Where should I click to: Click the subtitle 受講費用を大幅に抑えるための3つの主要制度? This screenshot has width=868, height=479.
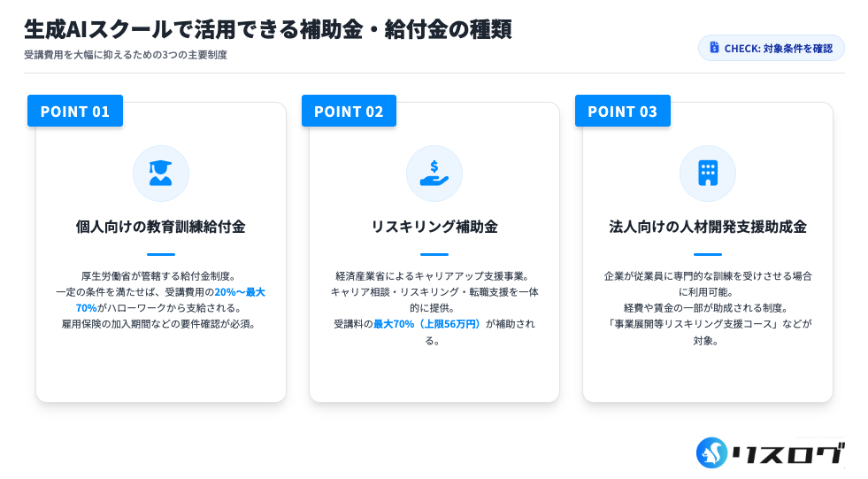click(126, 55)
